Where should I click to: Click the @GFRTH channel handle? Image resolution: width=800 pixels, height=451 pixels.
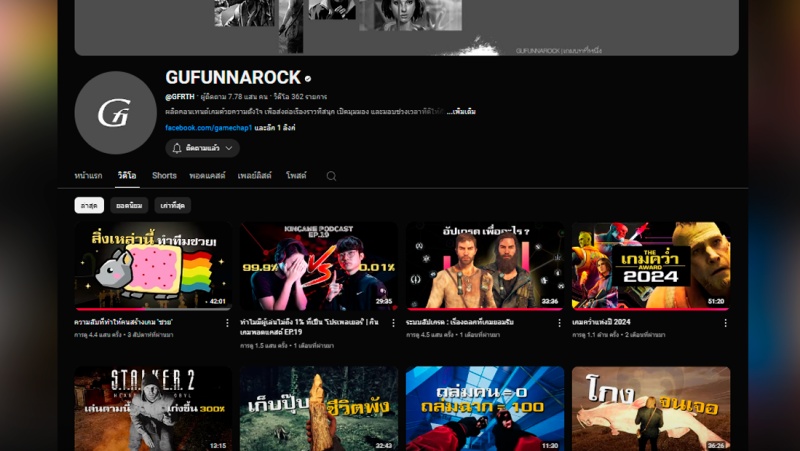click(x=180, y=96)
